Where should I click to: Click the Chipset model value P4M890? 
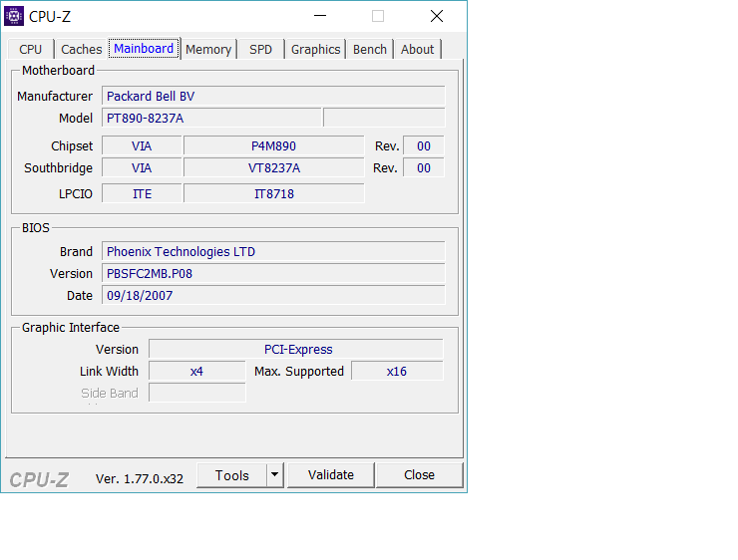tap(274, 146)
